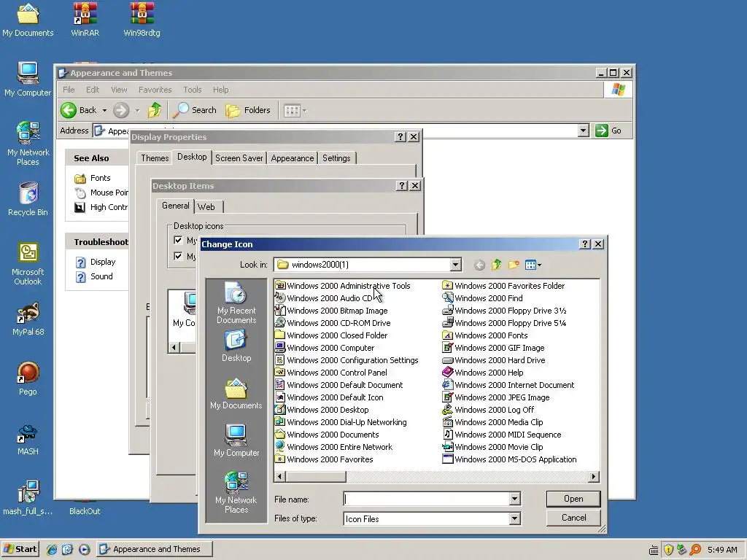747x560 pixels.
Task: Expand the File name dropdown list
Action: 514,499
